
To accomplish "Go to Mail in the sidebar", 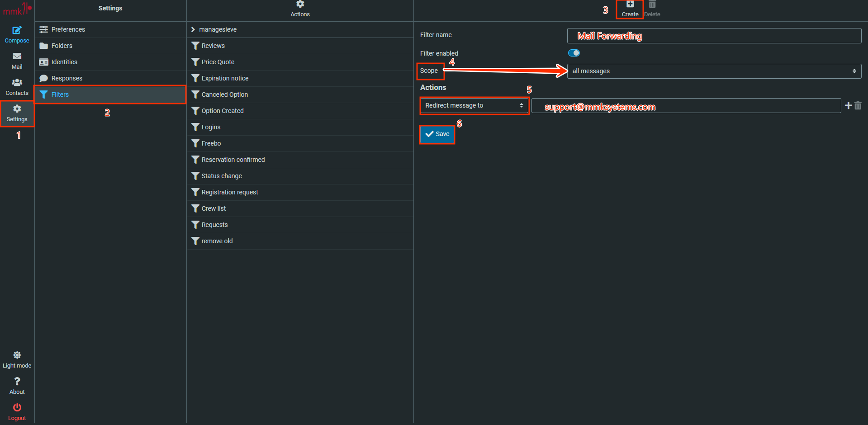I will coord(17,61).
